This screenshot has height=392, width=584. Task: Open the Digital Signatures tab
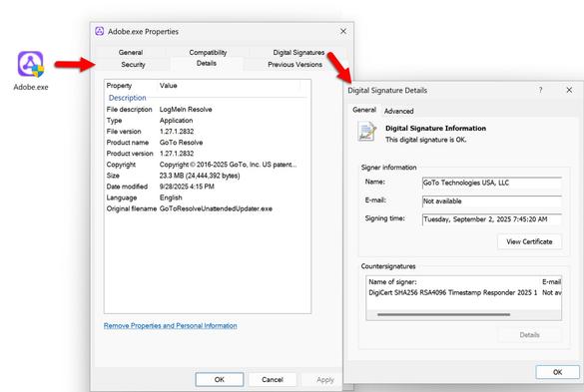point(298,53)
